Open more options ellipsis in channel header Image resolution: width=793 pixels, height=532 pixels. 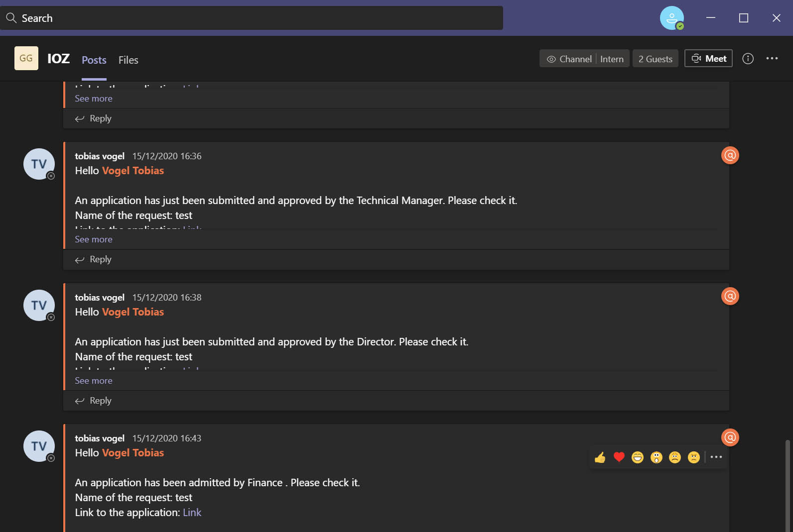772,58
